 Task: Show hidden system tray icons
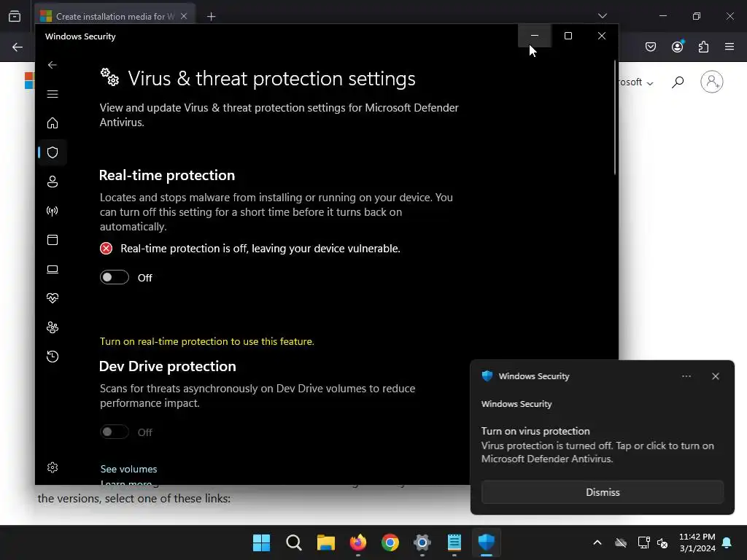point(597,542)
